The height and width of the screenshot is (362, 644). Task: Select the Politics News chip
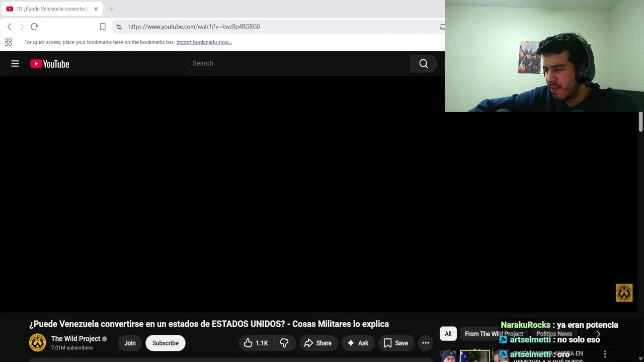[554, 334]
